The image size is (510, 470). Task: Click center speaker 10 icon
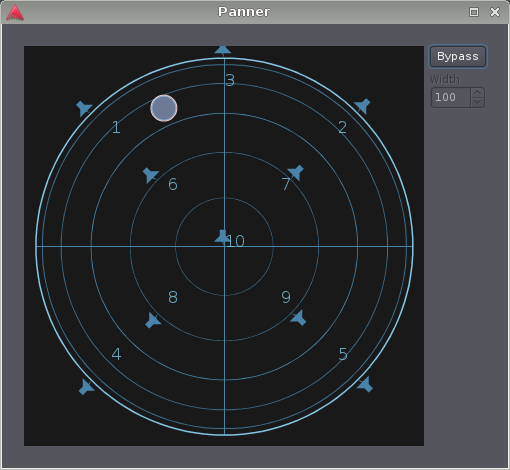(222, 236)
